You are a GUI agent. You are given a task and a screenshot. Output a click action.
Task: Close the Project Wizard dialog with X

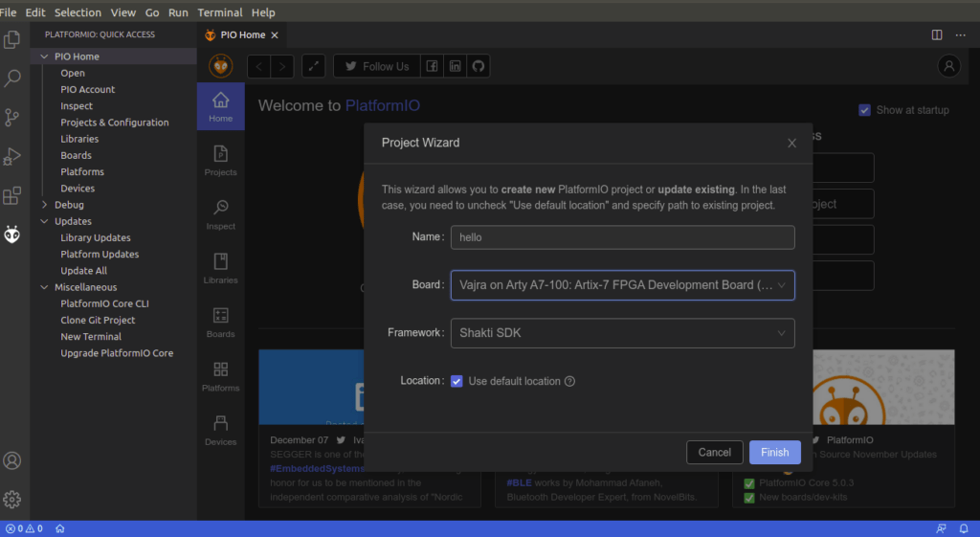(791, 144)
